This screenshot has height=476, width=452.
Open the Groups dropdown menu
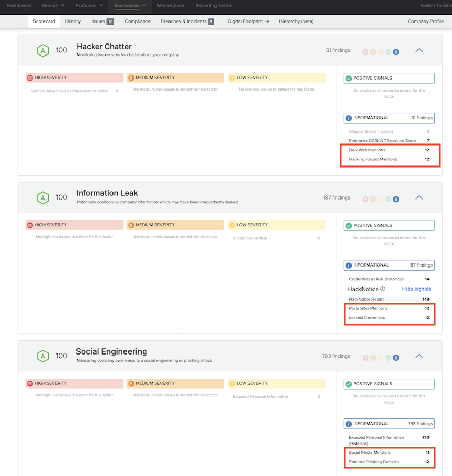(x=53, y=6)
